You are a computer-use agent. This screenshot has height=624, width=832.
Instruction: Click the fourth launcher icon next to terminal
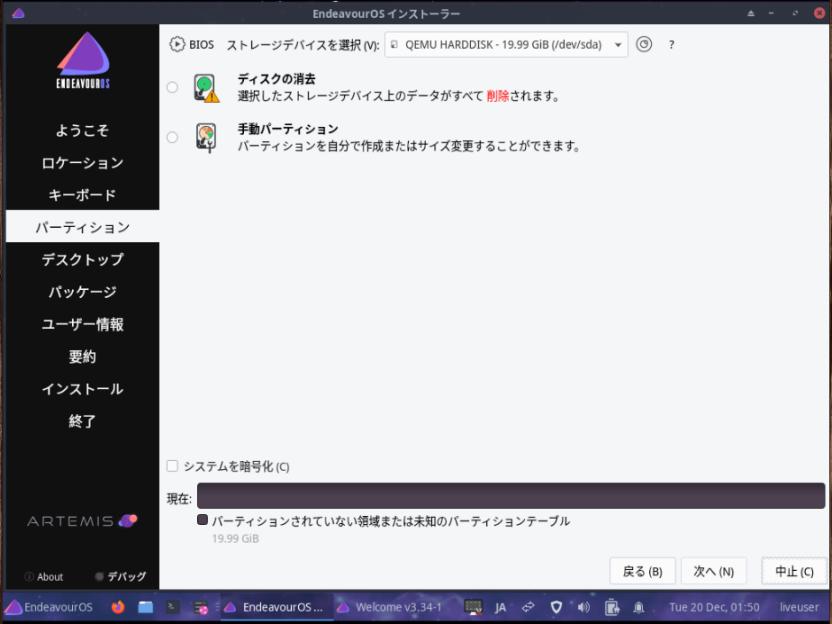(x=201, y=608)
